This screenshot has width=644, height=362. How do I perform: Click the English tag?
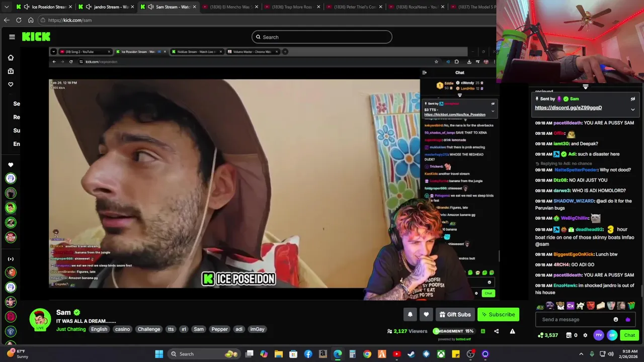(x=99, y=329)
